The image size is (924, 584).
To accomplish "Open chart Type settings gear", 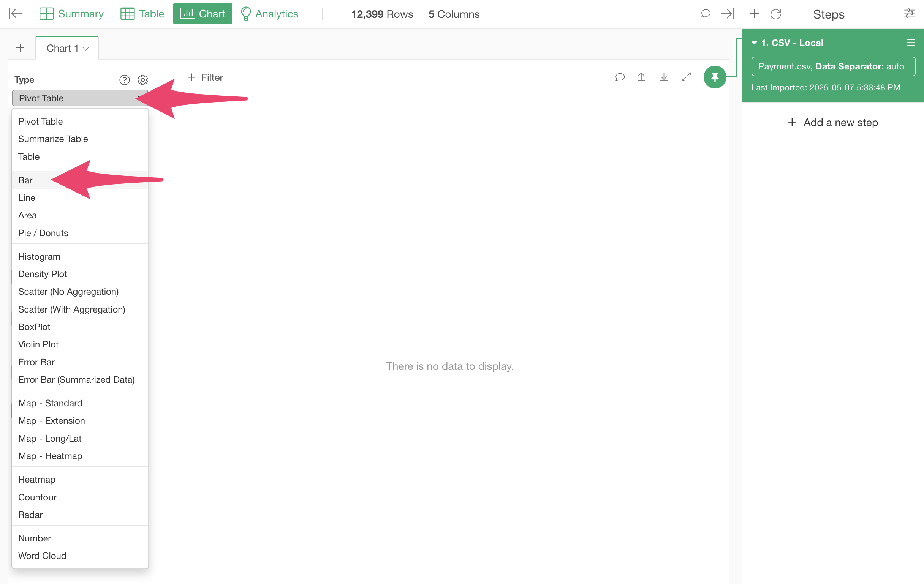I will 143,80.
